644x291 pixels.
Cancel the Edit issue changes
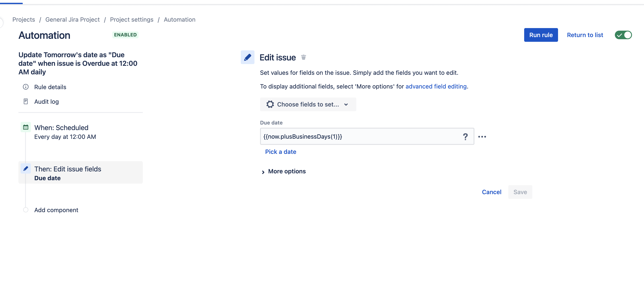coord(492,192)
